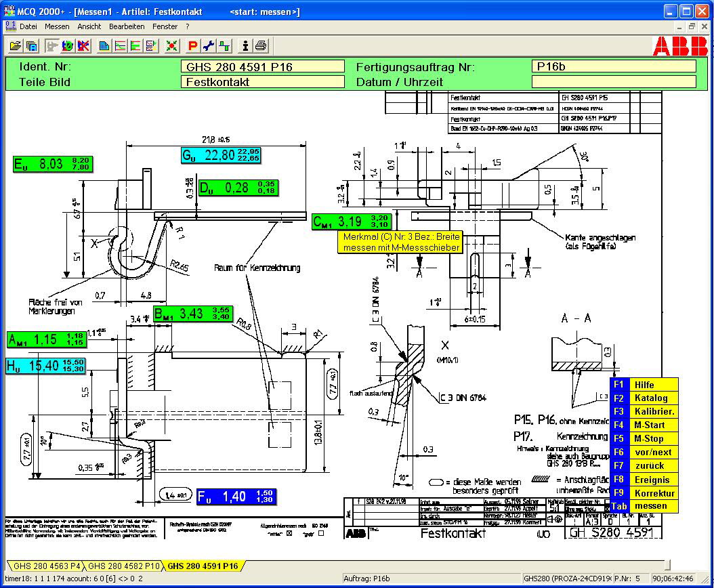Click the info 'i' toolbar icon
Screen dimensions: 714x588
[245, 45]
